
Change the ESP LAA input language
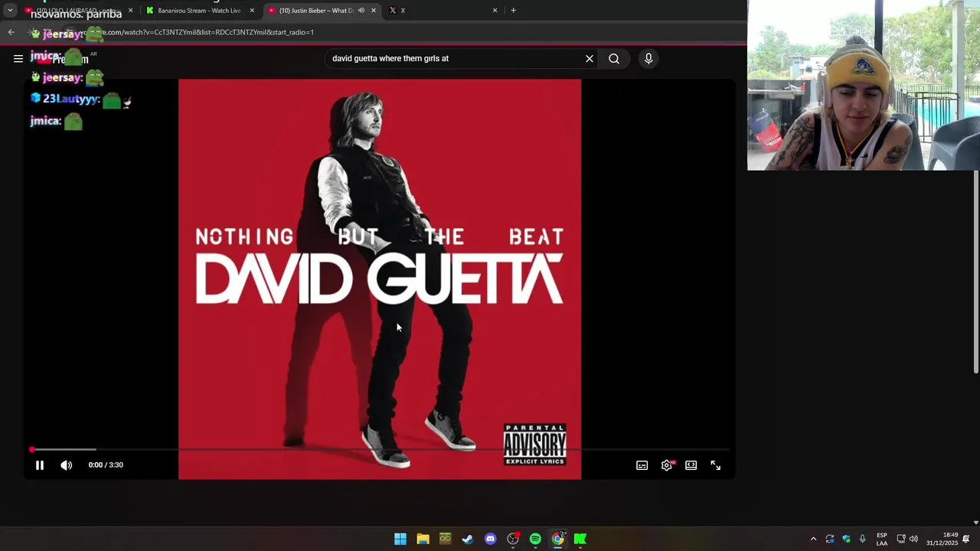pos(882,539)
